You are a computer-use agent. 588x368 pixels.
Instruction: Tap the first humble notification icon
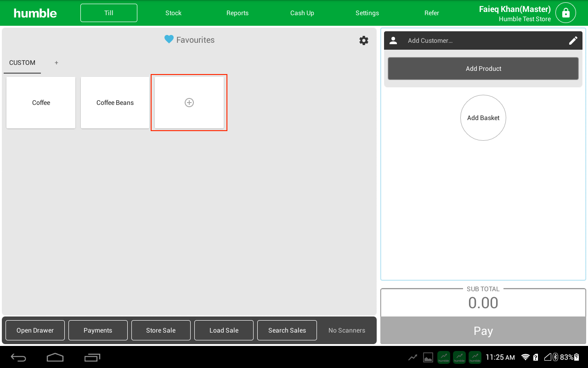(x=444, y=357)
